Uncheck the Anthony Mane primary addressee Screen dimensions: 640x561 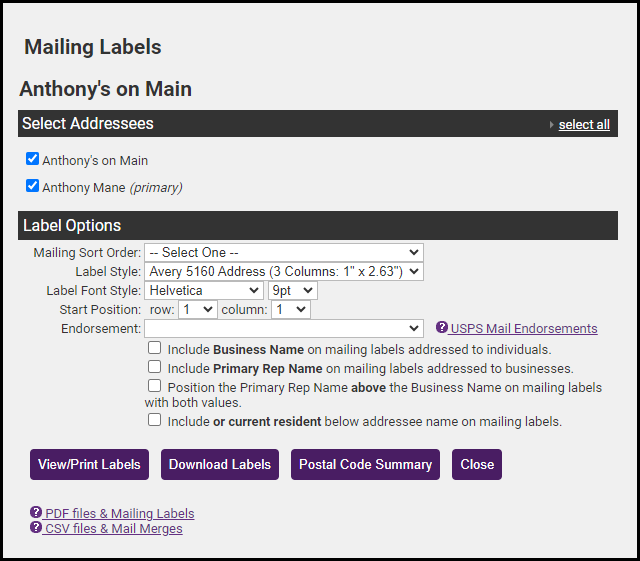33,186
